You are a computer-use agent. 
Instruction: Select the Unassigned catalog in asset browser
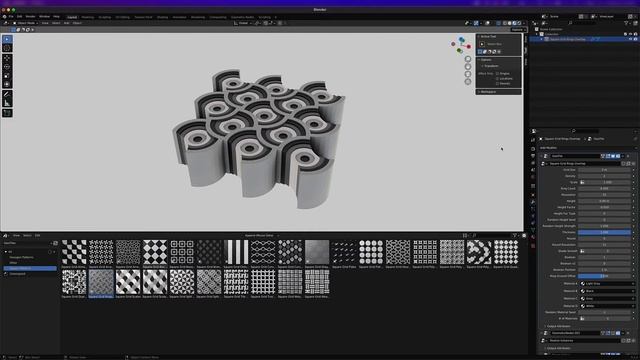(x=18, y=274)
